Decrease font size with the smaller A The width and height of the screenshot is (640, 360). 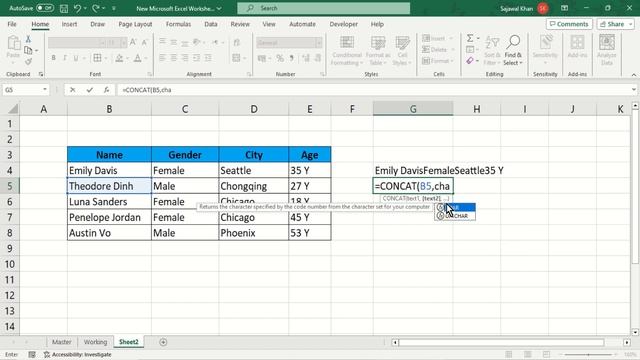(144, 42)
